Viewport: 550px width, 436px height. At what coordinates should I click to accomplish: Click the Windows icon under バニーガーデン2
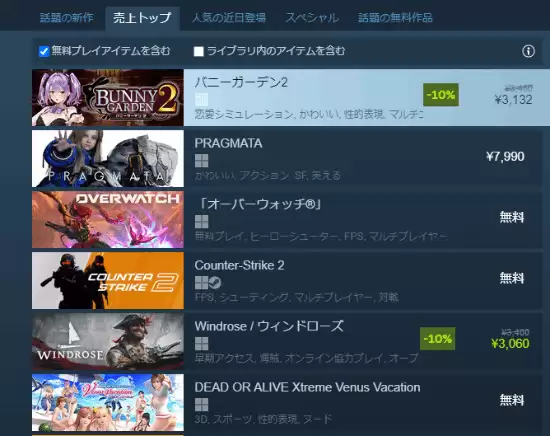pos(201,99)
